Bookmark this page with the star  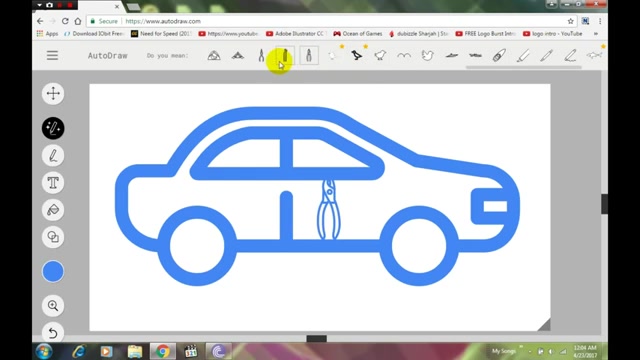(571, 21)
